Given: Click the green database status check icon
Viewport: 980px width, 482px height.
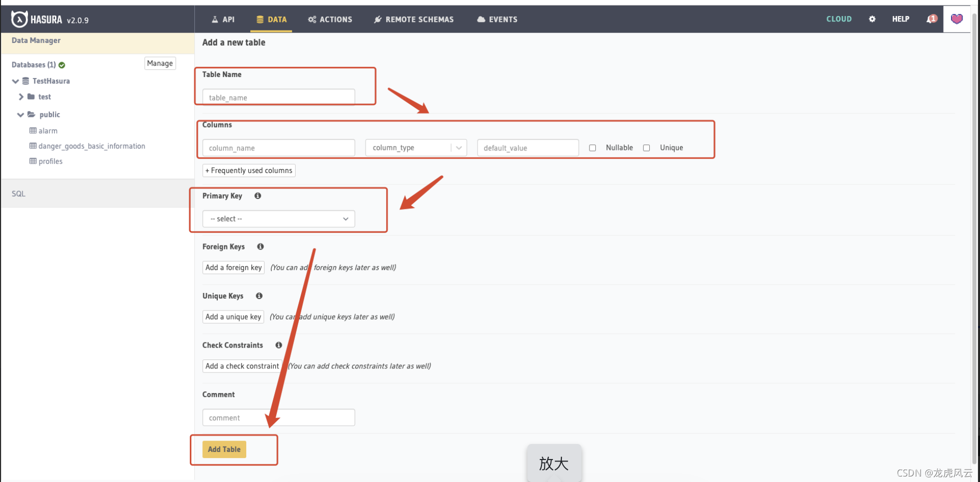Looking at the screenshot, I should (x=62, y=65).
